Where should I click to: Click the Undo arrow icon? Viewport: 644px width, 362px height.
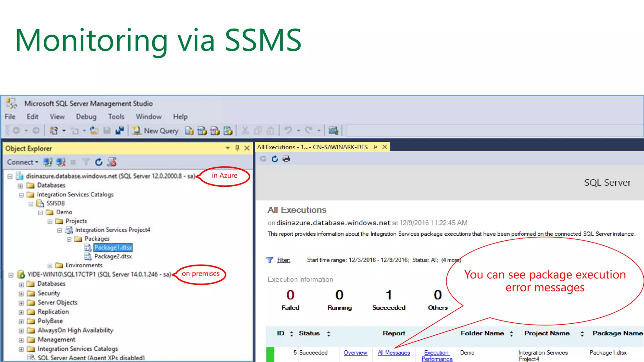pyautogui.click(x=288, y=130)
